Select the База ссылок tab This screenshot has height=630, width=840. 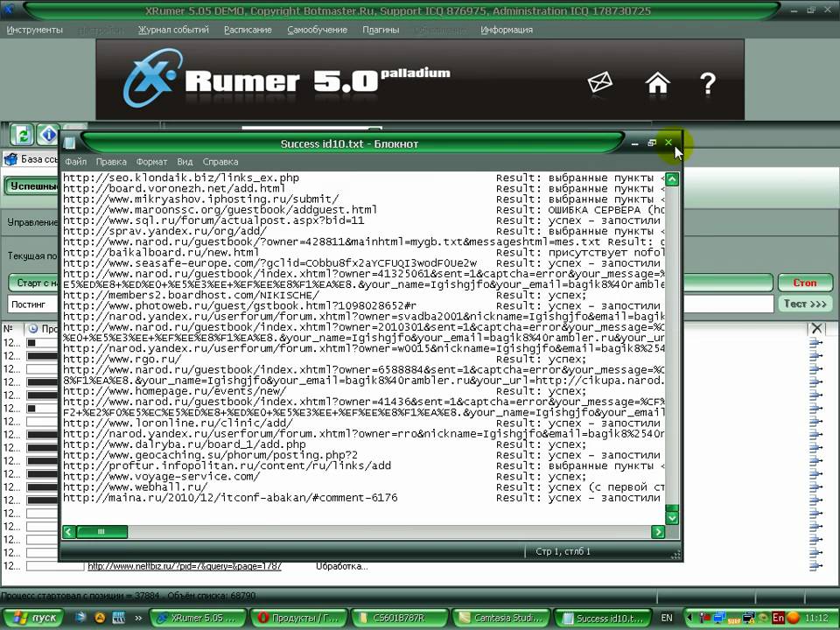tap(31, 159)
